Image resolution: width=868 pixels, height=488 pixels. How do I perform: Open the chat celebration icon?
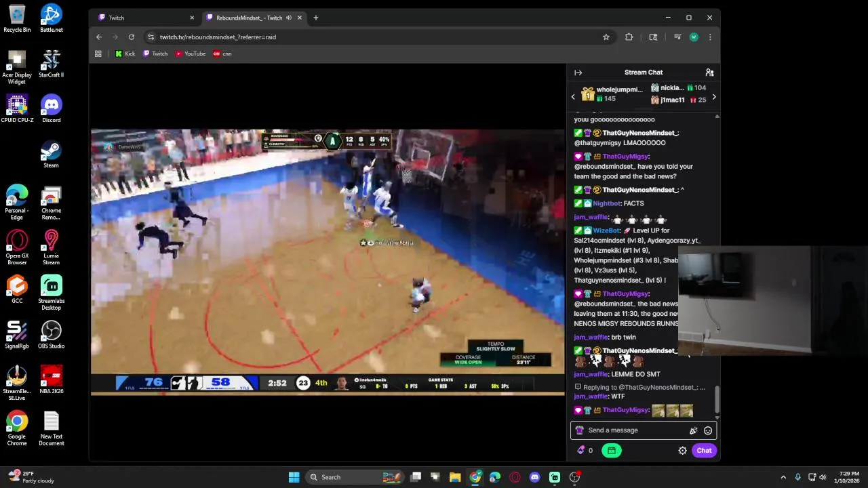tap(693, 430)
